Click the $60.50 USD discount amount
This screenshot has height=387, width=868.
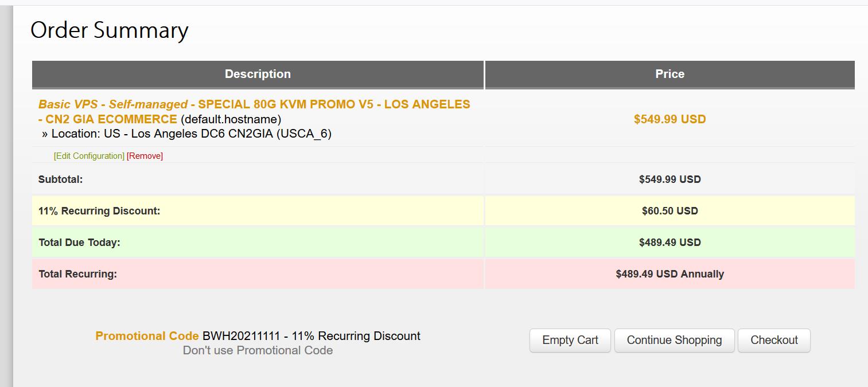[x=670, y=211]
